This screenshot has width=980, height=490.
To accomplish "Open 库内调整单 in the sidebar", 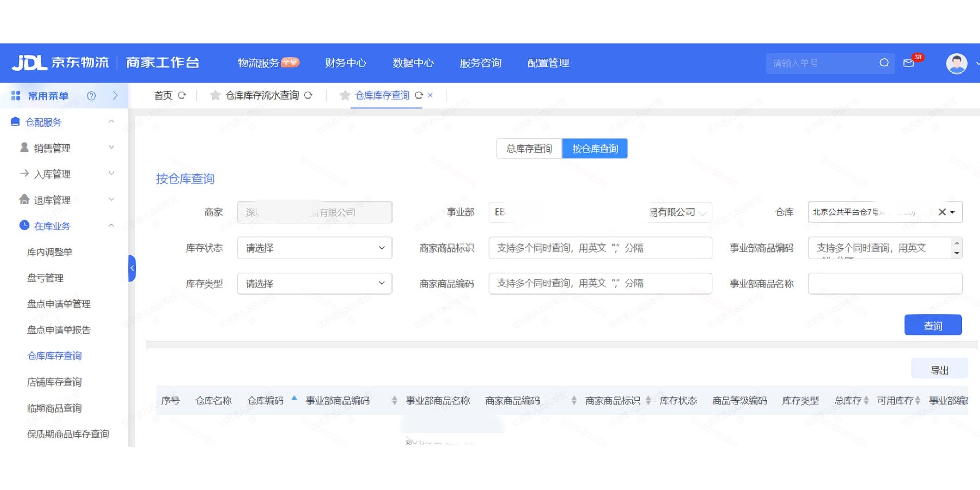I will click(50, 252).
